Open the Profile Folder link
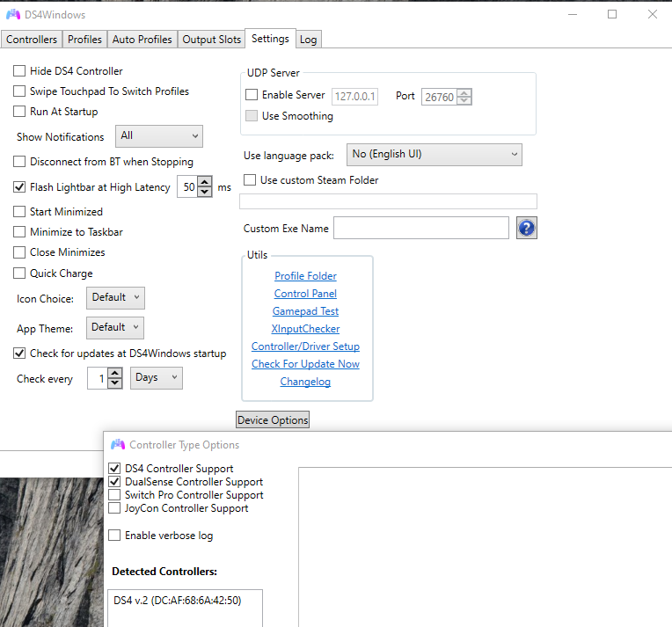The width and height of the screenshot is (672, 627). [x=305, y=276]
